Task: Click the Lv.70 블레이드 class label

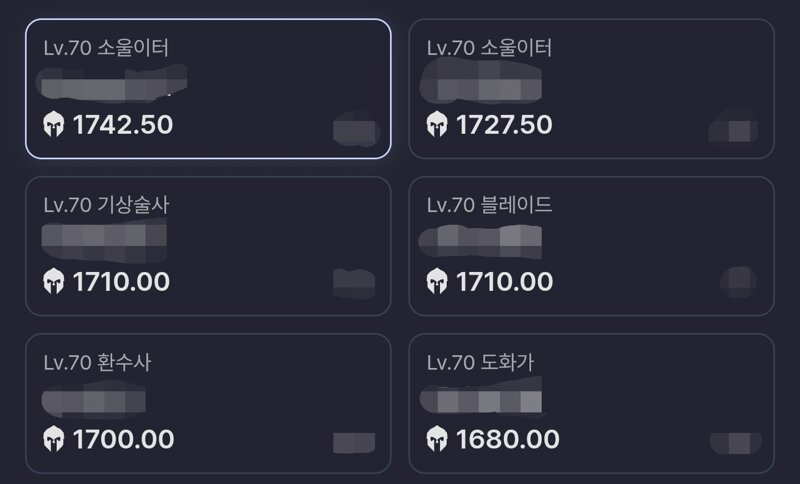Action: 489,205
